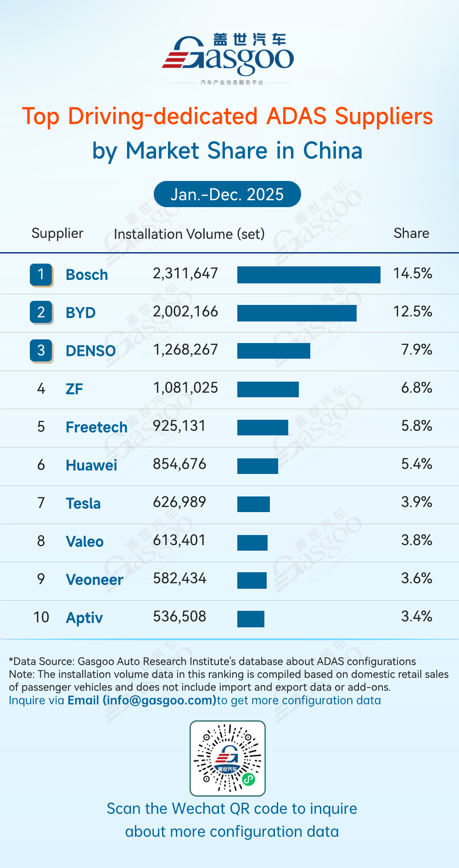Select the Freetech supplier name
The image size is (459, 868).
[96, 427]
